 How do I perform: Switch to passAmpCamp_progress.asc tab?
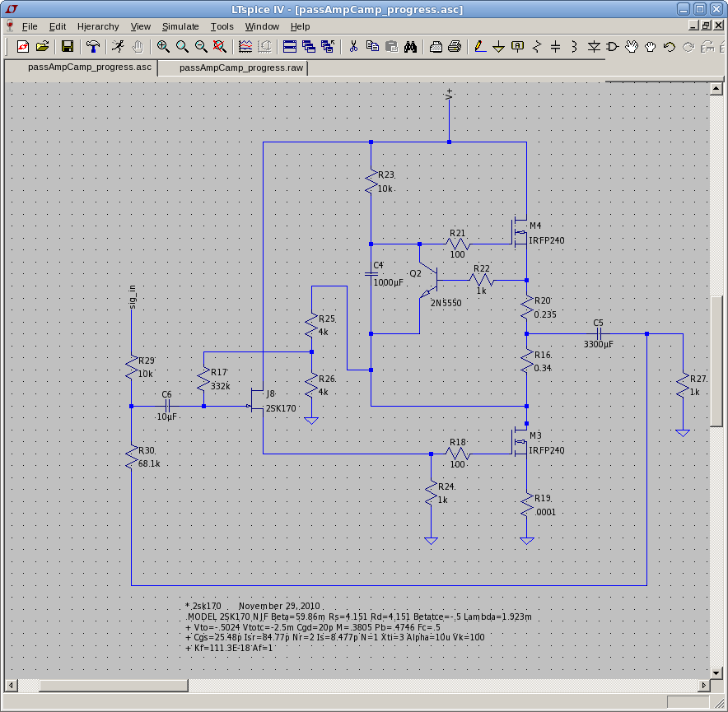82,67
